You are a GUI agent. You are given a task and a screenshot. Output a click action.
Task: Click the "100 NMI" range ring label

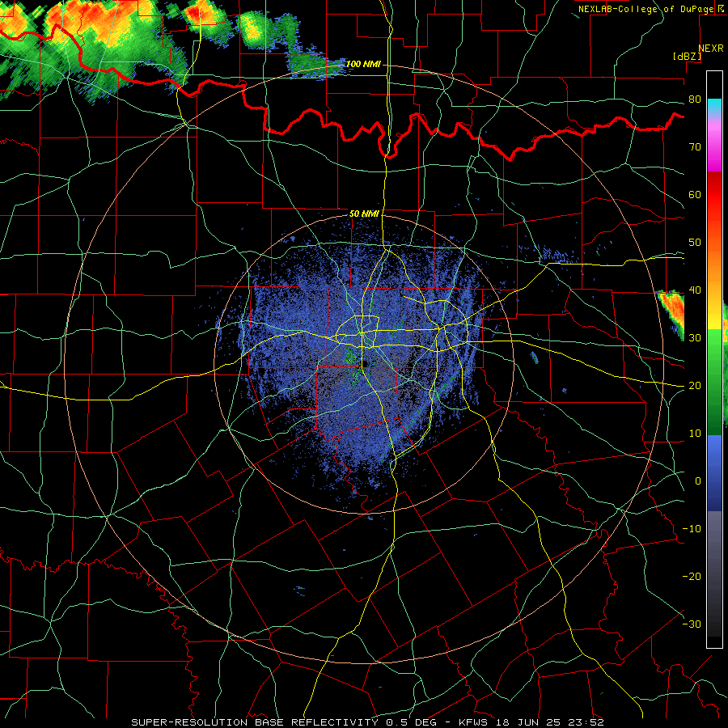363,64
